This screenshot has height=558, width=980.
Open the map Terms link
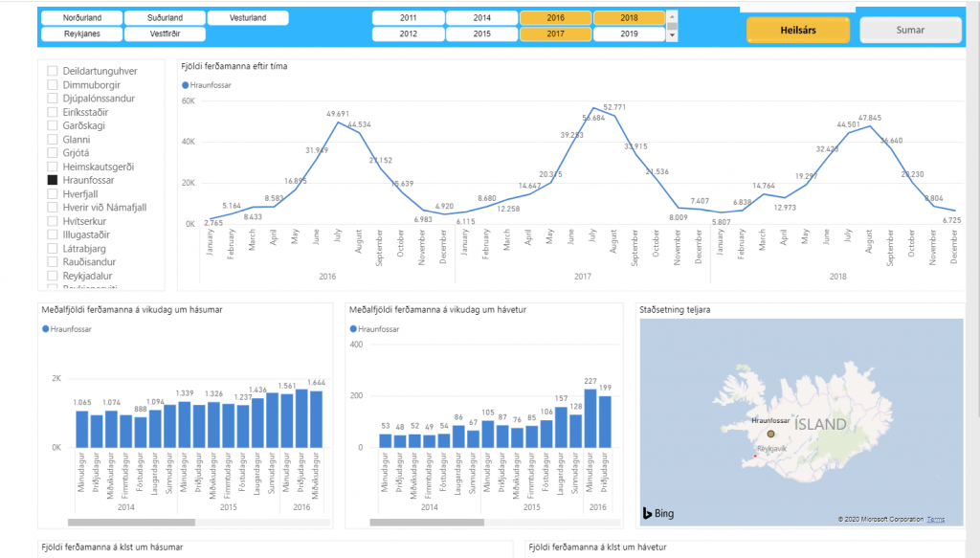coord(936,520)
